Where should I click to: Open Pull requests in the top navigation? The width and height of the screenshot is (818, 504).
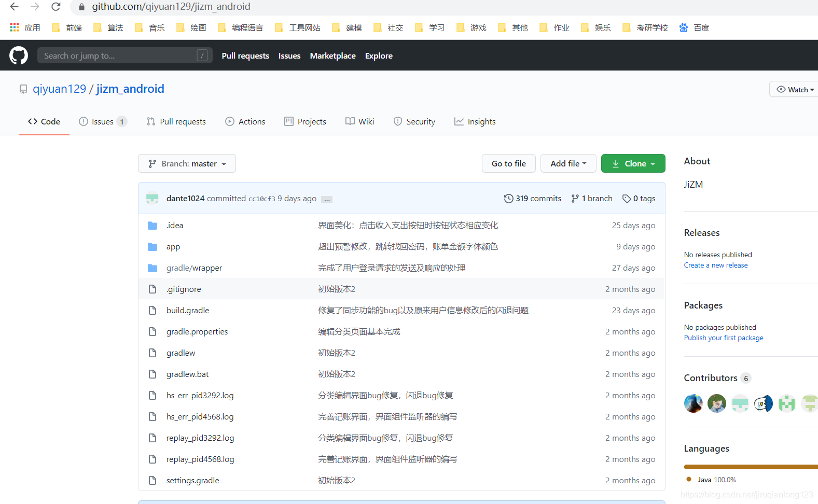(245, 55)
